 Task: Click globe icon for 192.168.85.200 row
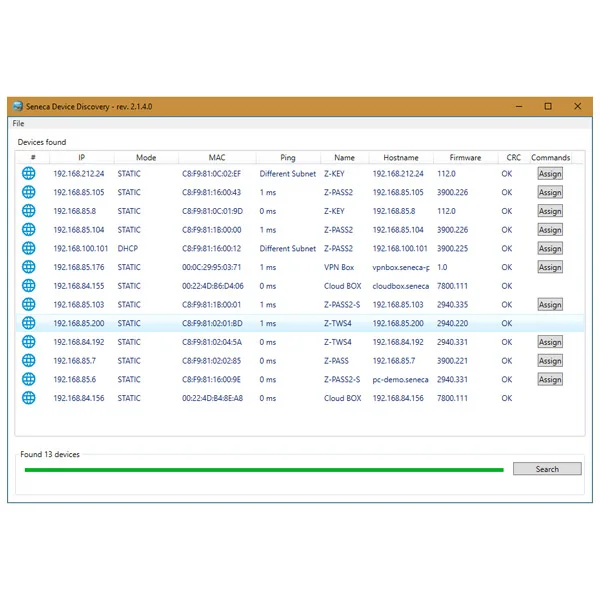coord(29,323)
